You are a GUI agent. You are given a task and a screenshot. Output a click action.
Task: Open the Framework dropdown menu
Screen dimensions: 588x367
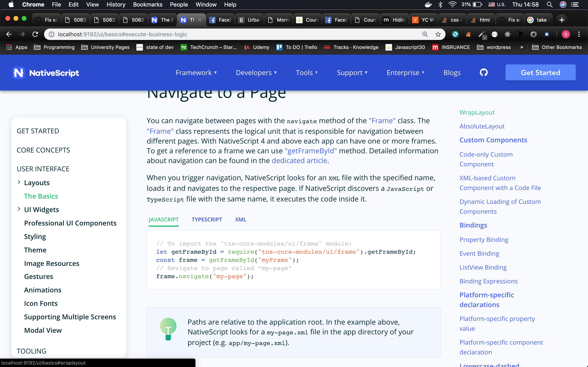[x=196, y=73]
